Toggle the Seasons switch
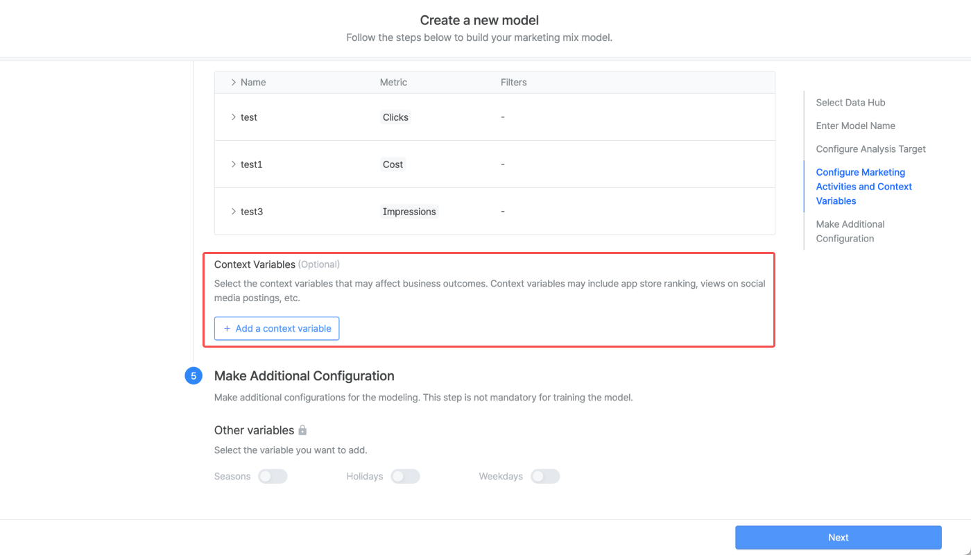 point(273,477)
